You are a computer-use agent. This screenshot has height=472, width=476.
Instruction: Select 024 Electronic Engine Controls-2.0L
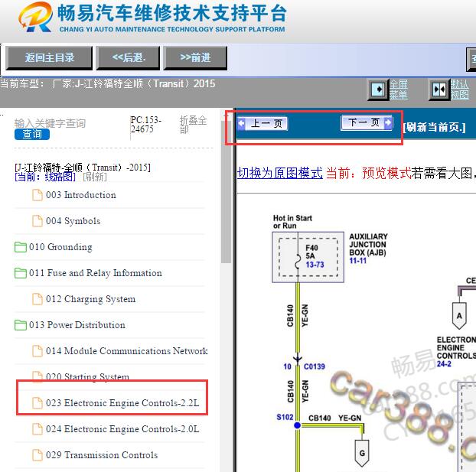click(x=122, y=429)
